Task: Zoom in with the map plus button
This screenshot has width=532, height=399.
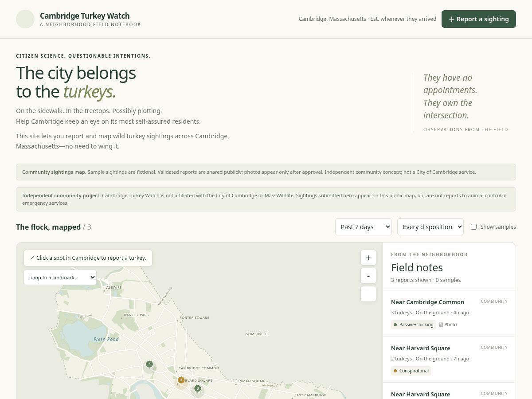Action: tap(368, 258)
